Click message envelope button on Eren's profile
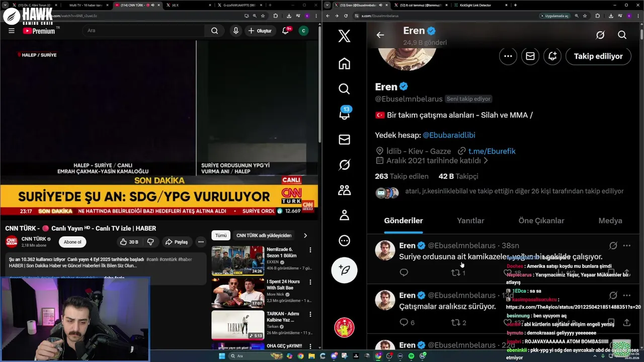 530,56
